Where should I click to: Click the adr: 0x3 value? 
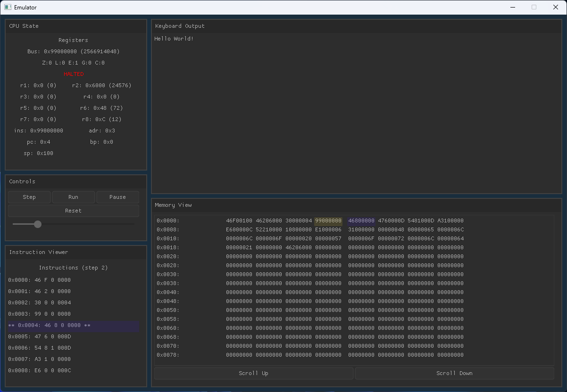click(102, 131)
